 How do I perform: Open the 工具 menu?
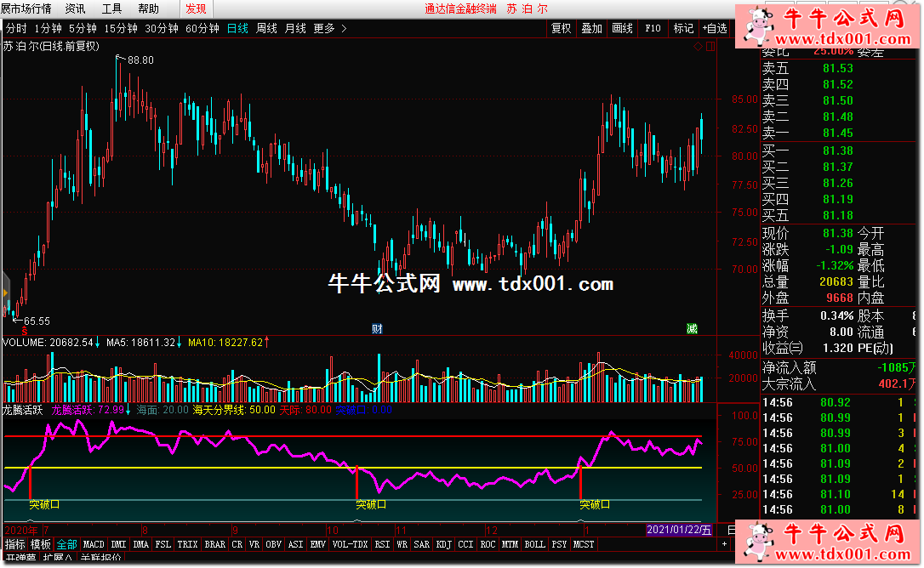click(111, 9)
